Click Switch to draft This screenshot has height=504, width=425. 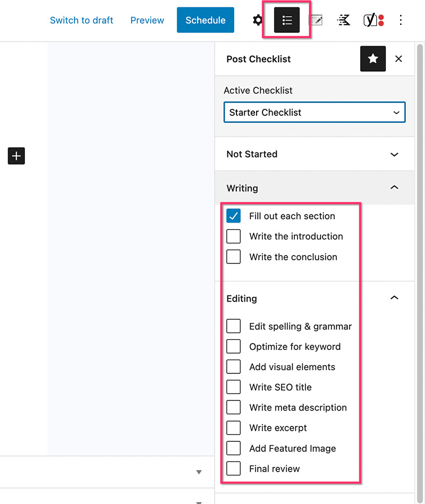click(x=81, y=20)
